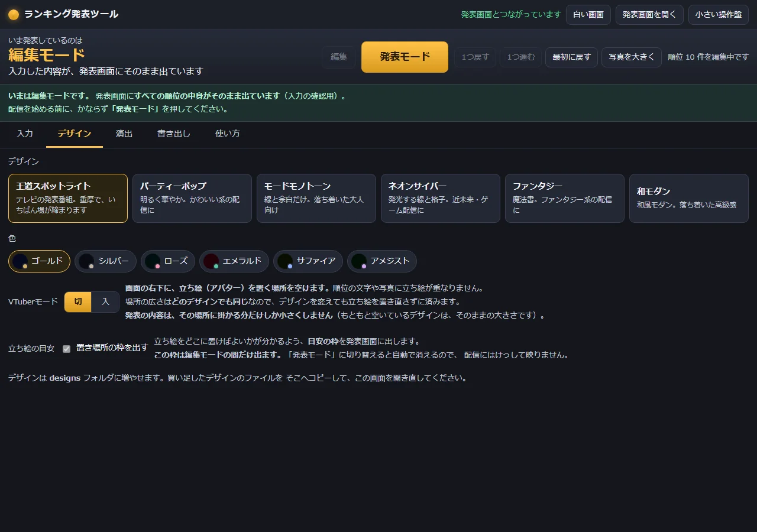
Task: Open the 書き出し tab
Action: tap(174, 134)
